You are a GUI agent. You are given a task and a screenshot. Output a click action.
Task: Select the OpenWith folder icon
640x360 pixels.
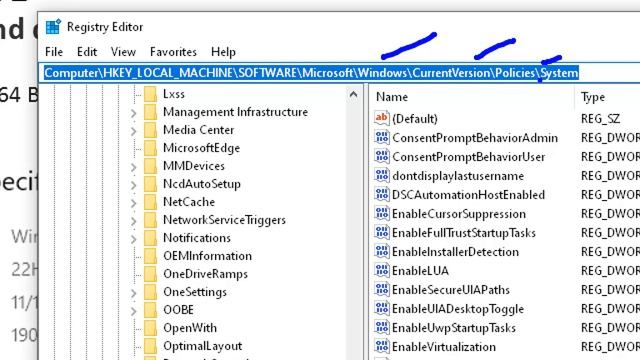[x=150, y=328]
